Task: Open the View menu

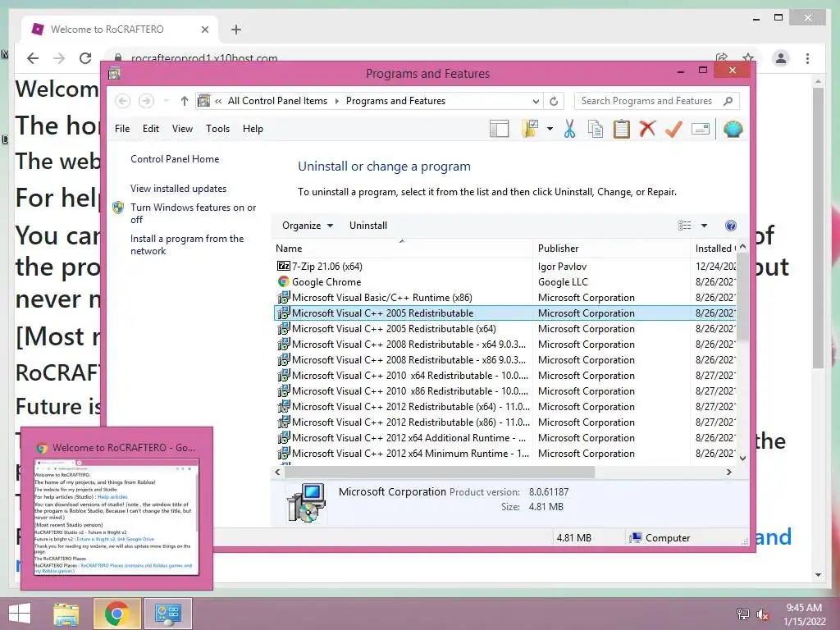Action: pos(182,129)
